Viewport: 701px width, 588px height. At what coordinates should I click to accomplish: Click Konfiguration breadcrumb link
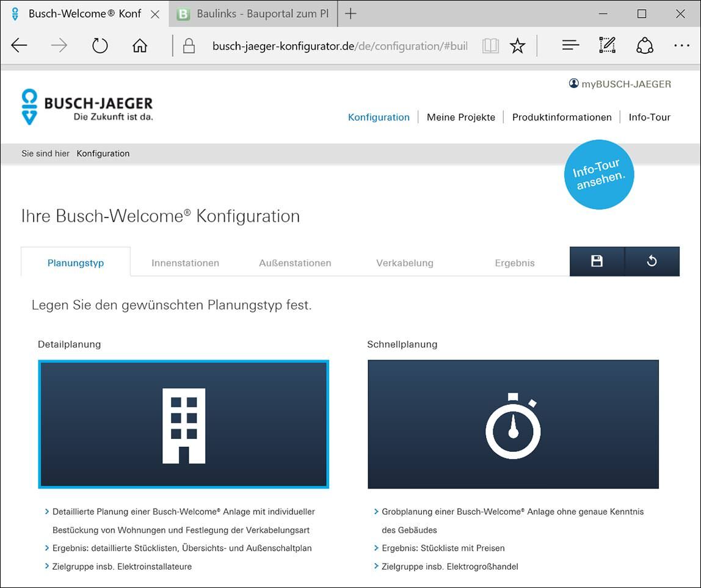pyautogui.click(x=103, y=153)
